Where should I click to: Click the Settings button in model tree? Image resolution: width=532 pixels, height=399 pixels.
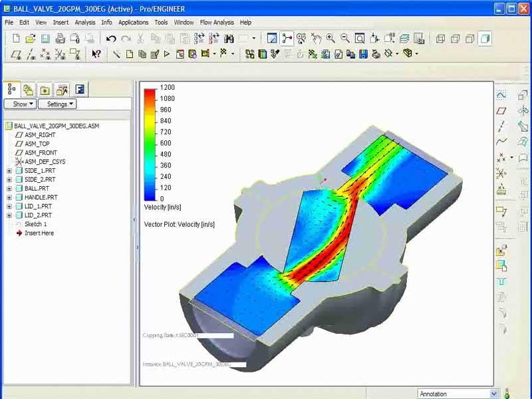(57, 104)
